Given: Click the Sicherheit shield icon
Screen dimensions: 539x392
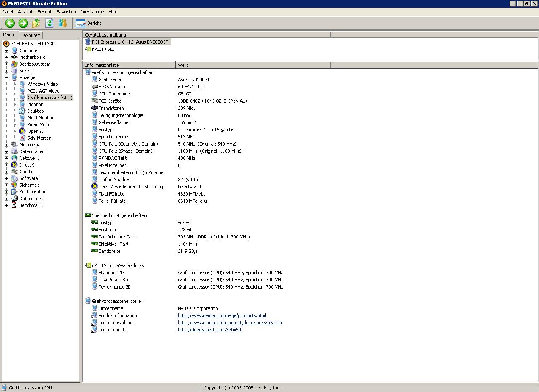Looking at the screenshot, I should [14, 185].
